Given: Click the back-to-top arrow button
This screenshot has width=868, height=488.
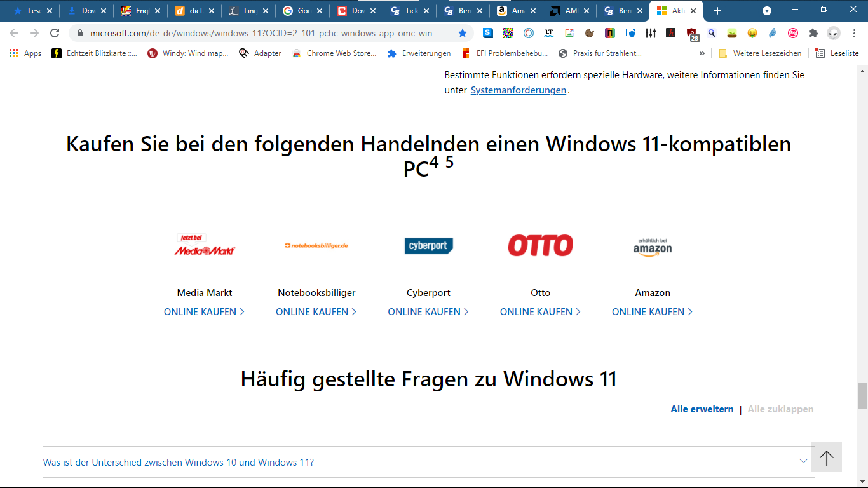Looking at the screenshot, I should click(x=827, y=457).
